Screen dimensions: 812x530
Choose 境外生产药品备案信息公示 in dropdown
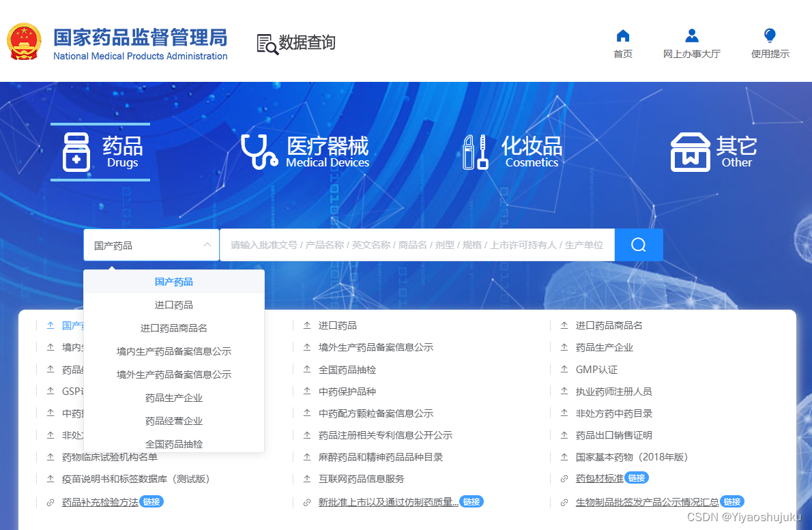tap(174, 374)
